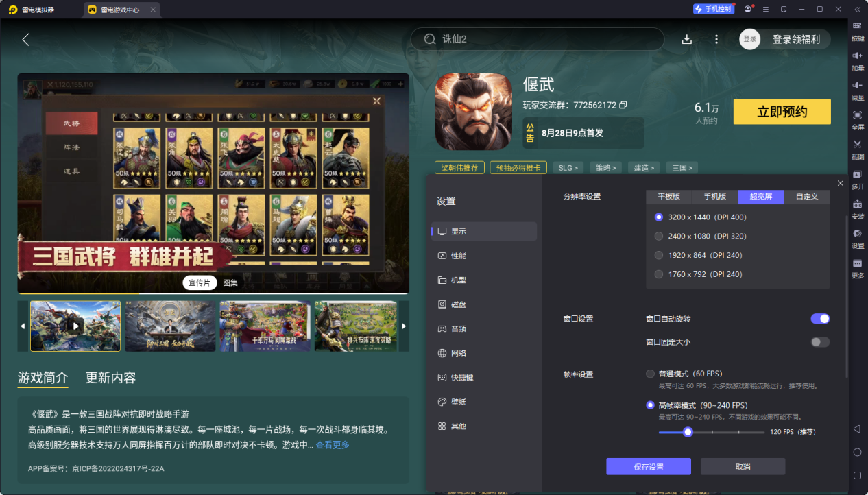Open the 壁纸 settings section

pyautogui.click(x=484, y=402)
